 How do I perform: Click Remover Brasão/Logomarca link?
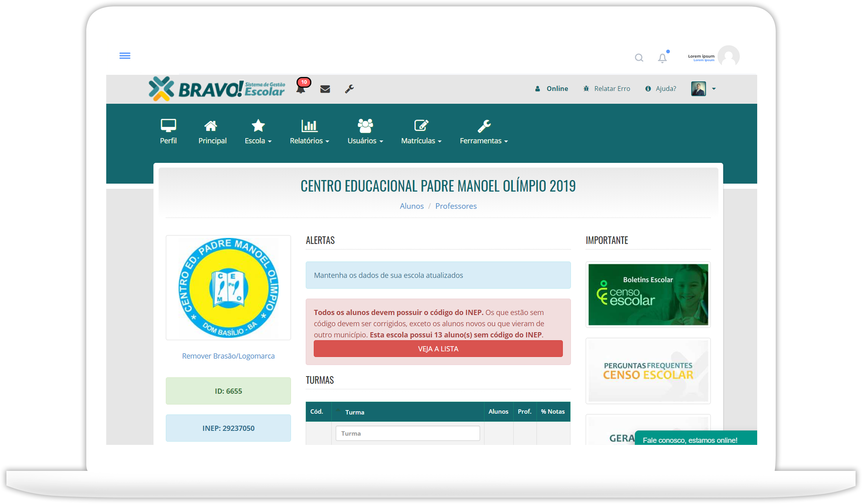click(x=228, y=356)
